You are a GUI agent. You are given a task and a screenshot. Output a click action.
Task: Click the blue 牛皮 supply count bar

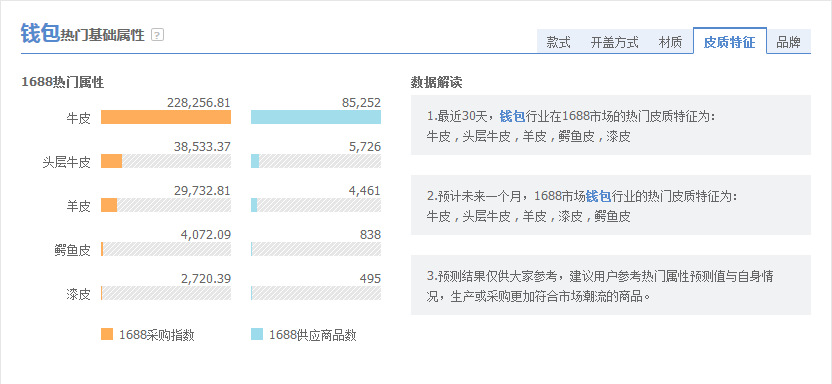click(x=316, y=117)
